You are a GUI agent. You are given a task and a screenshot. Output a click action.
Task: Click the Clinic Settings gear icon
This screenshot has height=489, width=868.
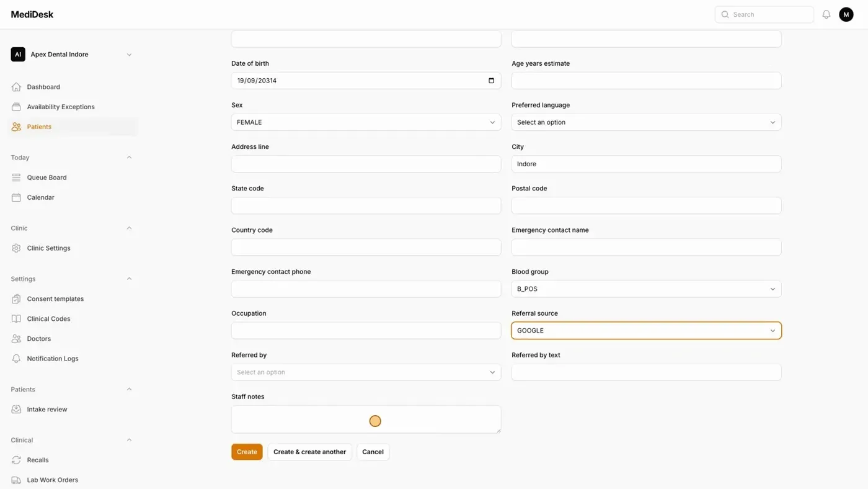tap(16, 248)
